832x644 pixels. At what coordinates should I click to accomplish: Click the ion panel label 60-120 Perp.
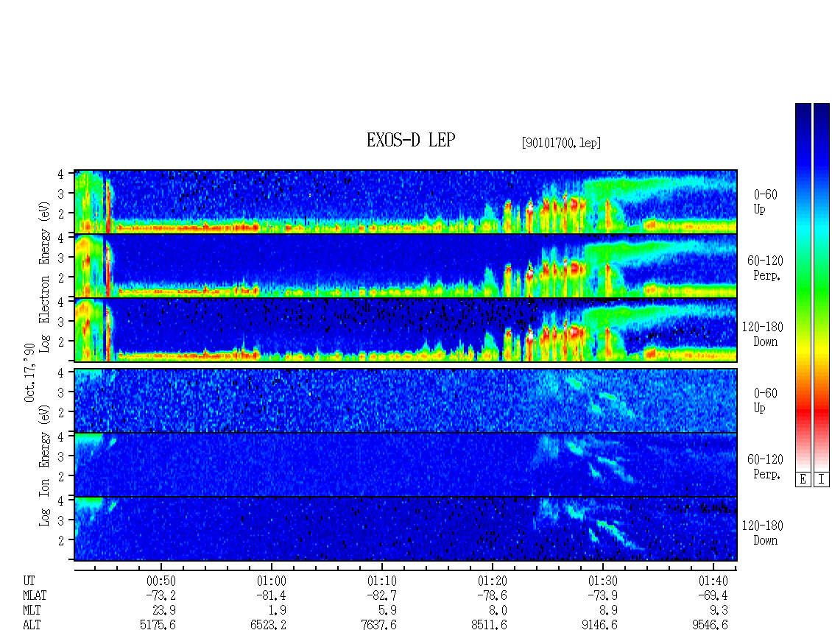(765, 467)
